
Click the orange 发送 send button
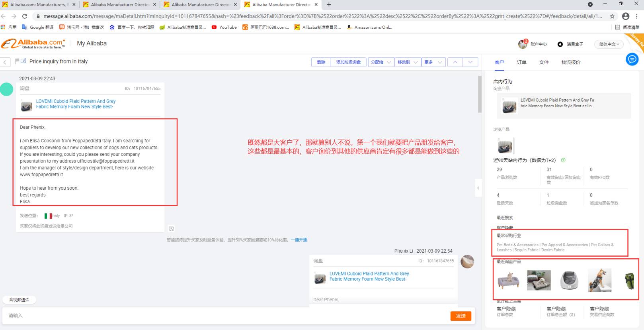[x=461, y=316]
